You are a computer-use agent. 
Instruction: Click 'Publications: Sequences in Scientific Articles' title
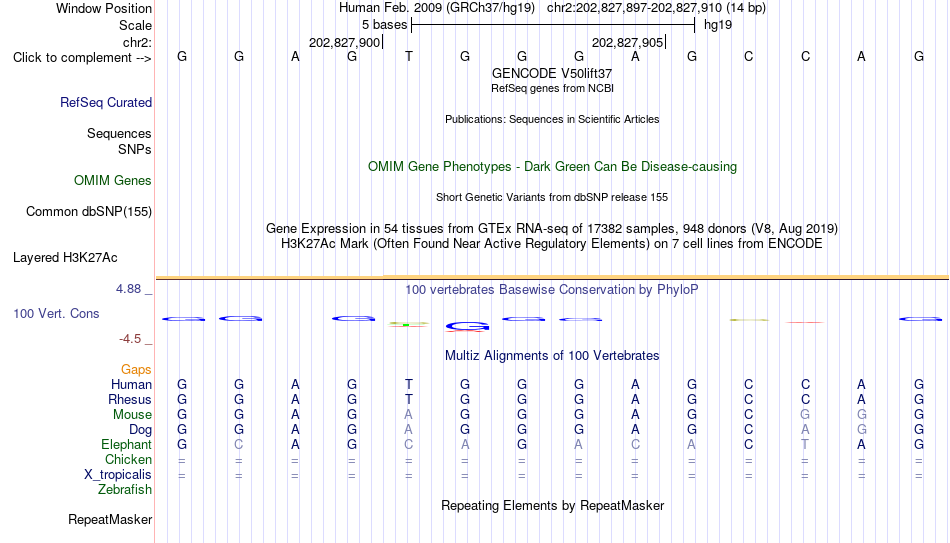click(552, 119)
